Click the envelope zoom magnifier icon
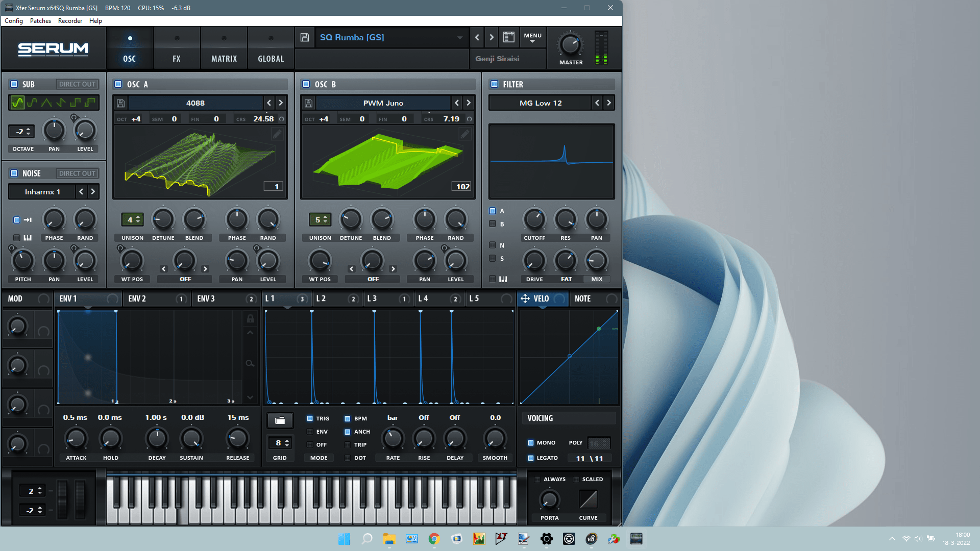980x551 pixels. pyautogui.click(x=250, y=363)
